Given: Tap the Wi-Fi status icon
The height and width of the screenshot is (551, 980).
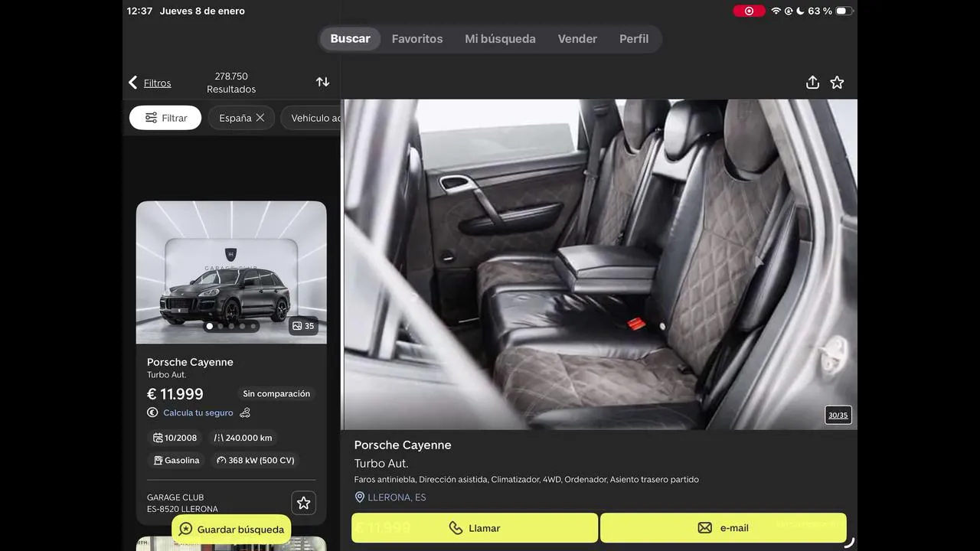Looking at the screenshot, I should click(x=776, y=11).
